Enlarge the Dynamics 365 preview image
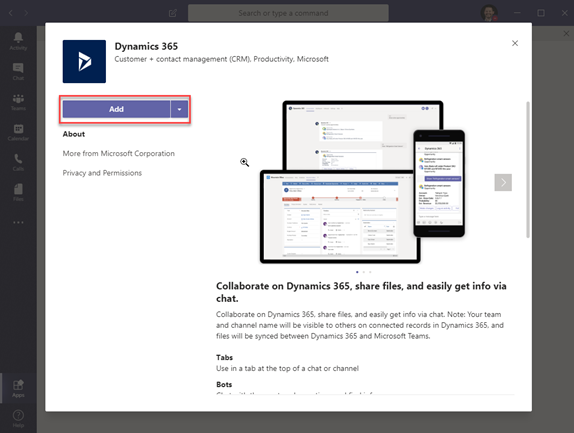 click(362, 182)
